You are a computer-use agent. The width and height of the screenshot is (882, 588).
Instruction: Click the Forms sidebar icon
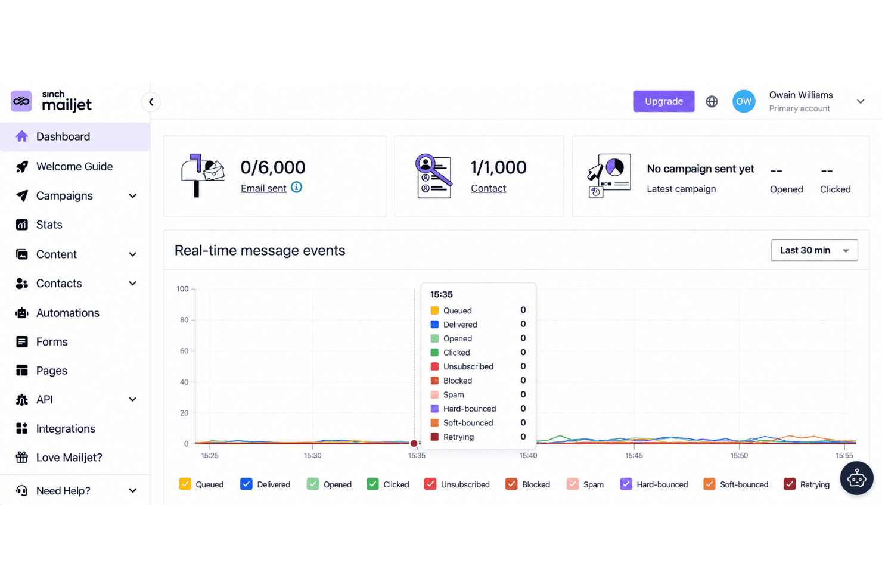click(x=22, y=342)
